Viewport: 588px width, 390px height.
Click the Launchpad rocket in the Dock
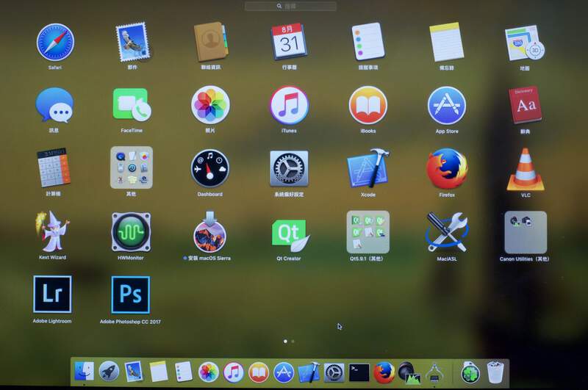click(x=109, y=372)
